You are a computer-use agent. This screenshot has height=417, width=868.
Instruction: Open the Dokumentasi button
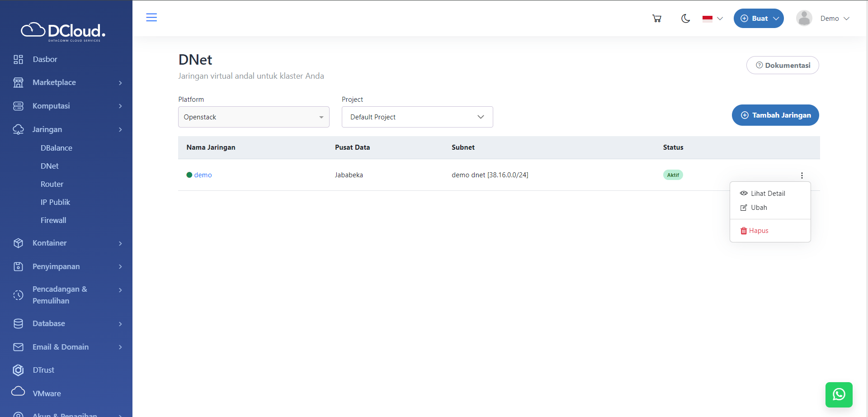(782, 66)
